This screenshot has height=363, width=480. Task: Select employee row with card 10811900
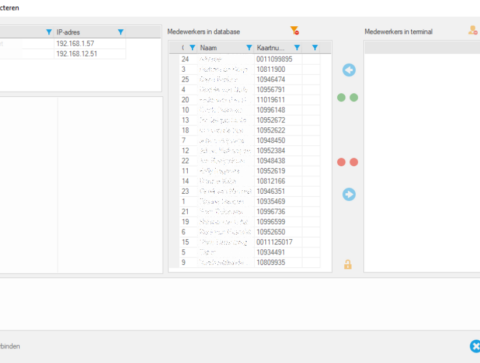[x=250, y=69]
